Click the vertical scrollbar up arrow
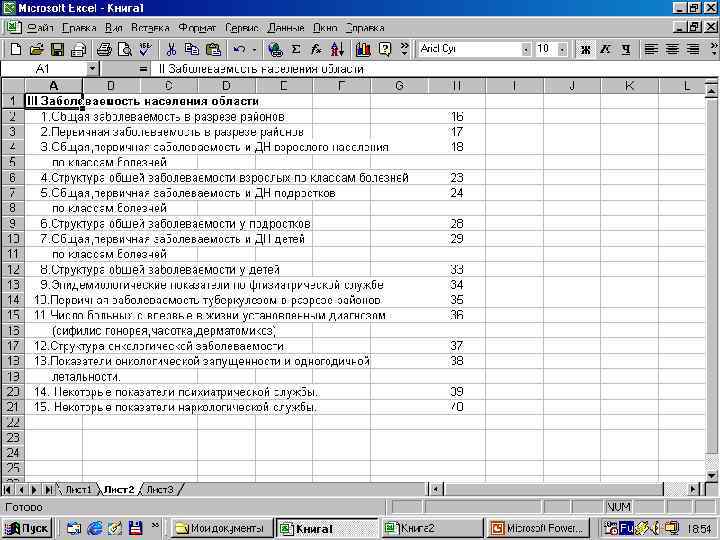Viewport: 720px width, 540px height. point(712,91)
